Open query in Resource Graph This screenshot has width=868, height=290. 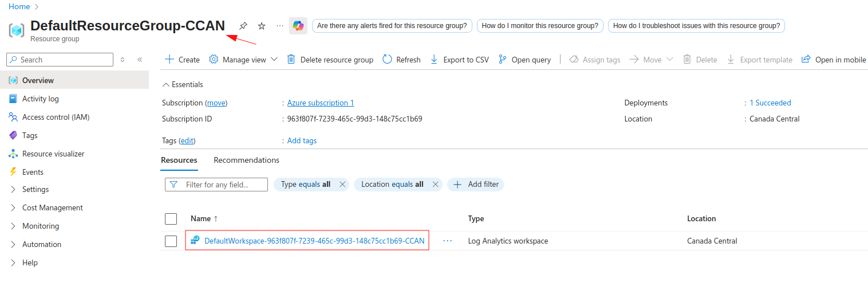point(524,60)
